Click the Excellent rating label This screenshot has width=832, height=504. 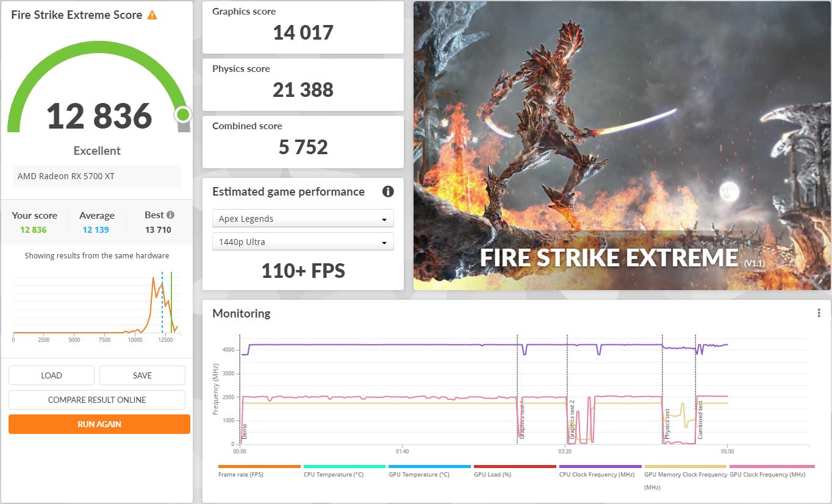point(97,151)
